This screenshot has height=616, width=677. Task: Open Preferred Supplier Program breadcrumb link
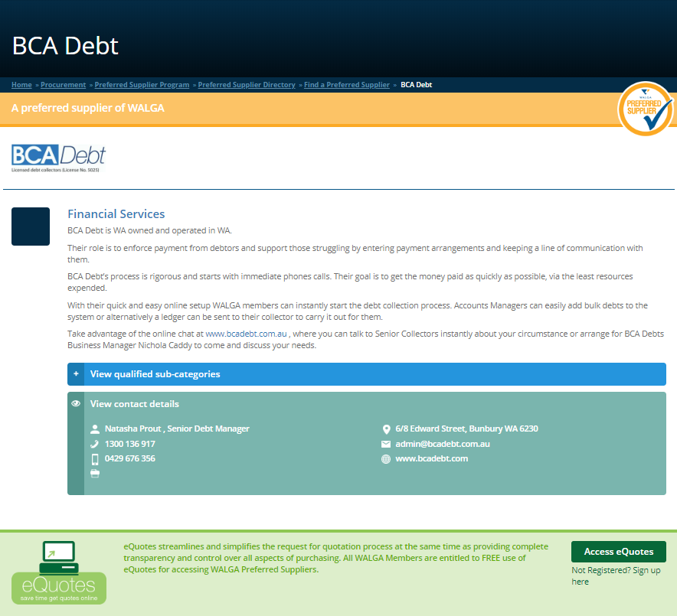142,84
